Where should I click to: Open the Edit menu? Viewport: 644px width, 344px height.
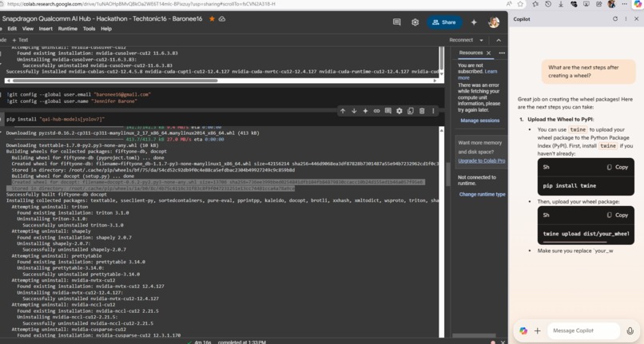(x=12, y=29)
